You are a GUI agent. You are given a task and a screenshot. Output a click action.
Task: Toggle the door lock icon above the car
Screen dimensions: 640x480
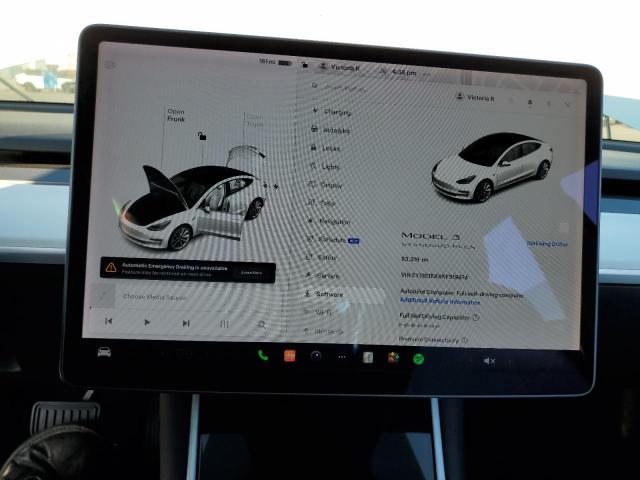[x=202, y=136]
